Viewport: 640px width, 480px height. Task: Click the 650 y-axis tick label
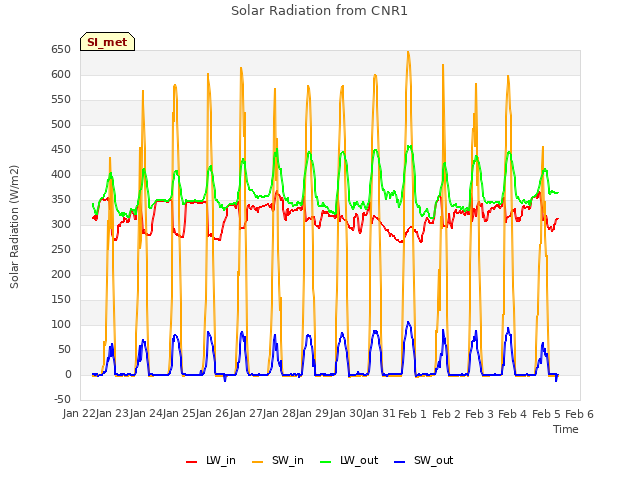coord(61,50)
